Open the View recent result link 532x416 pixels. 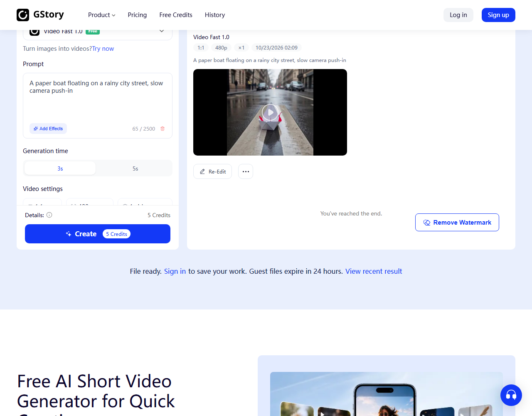(x=374, y=271)
